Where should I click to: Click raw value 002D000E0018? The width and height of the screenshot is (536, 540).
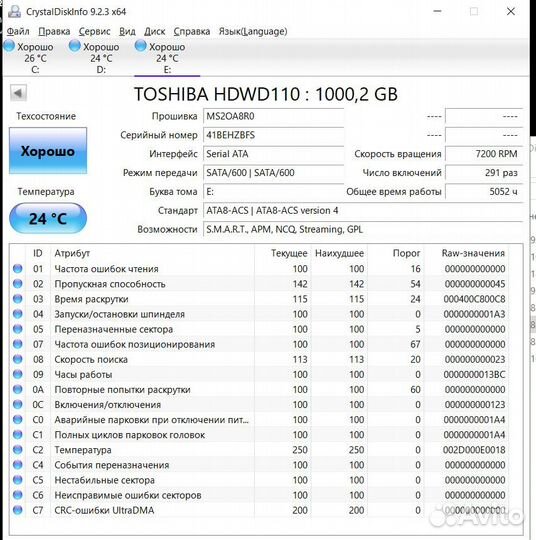(474, 450)
